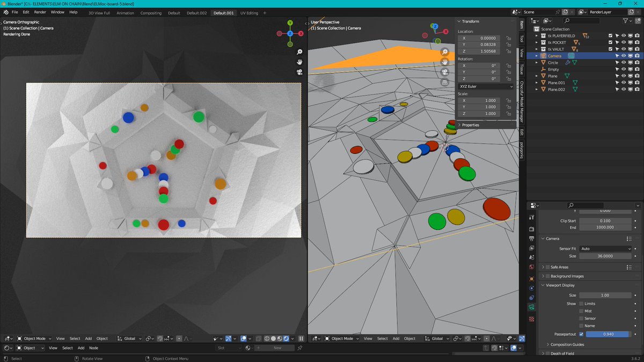Click zoom magnifier icon in User Perspective viewport

445,52
